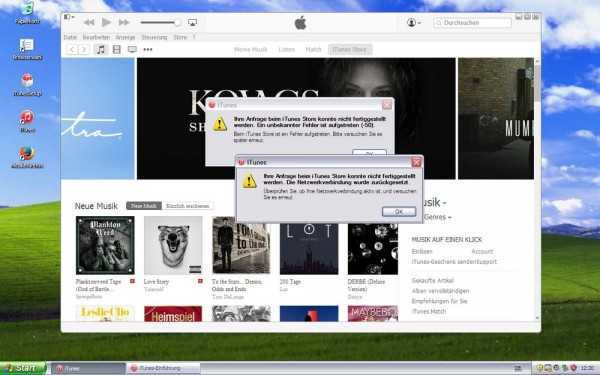Open the Account link
The image size is (600, 375).
[482, 251]
